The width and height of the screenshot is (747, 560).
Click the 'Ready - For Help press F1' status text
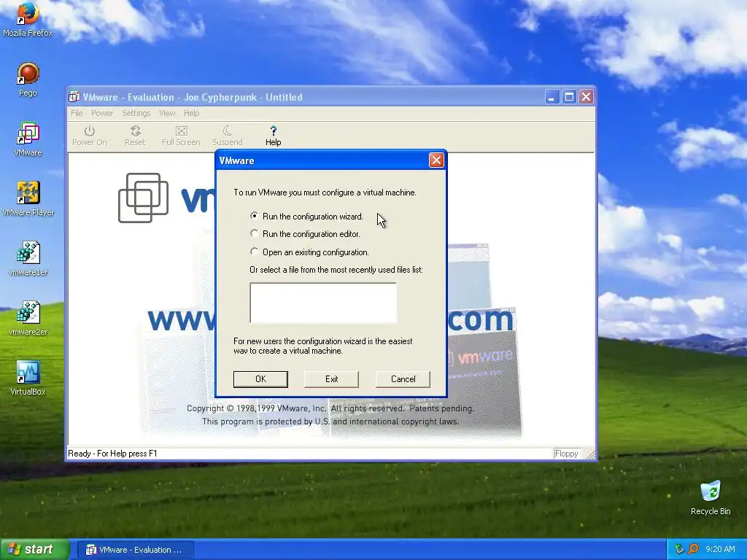pyautogui.click(x=112, y=454)
